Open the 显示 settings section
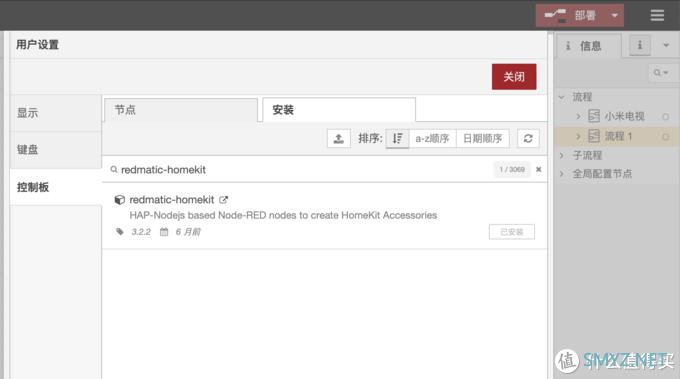This screenshot has width=680, height=379. pos(56,113)
